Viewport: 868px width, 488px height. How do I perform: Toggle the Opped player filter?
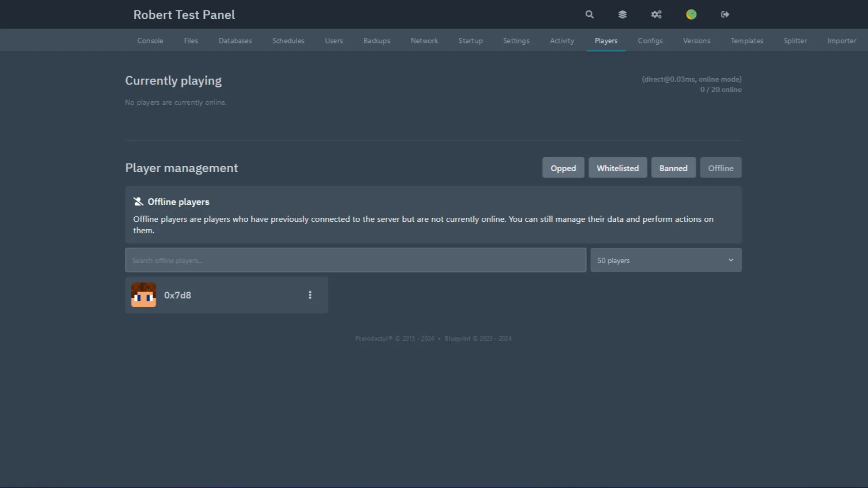pos(563,168)
